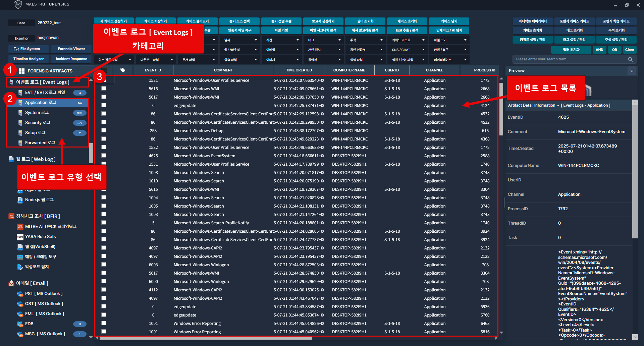Image resolution: width=644 pixels, height=346 pixels.
Task: Switch to the Timeline Analyzer tab
Action: [29, 59]
